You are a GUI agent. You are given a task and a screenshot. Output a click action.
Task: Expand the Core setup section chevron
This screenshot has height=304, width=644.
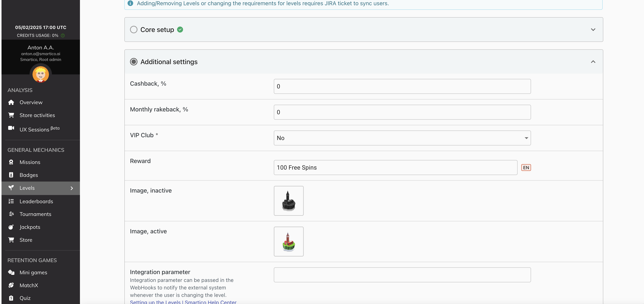(593, 30)
